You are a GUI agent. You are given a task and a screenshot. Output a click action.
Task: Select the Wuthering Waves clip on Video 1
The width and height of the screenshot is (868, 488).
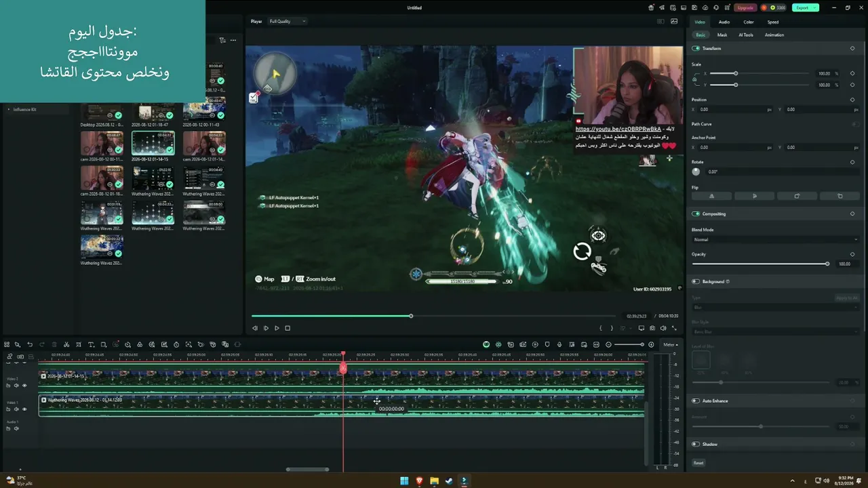(x=341, y=405)
